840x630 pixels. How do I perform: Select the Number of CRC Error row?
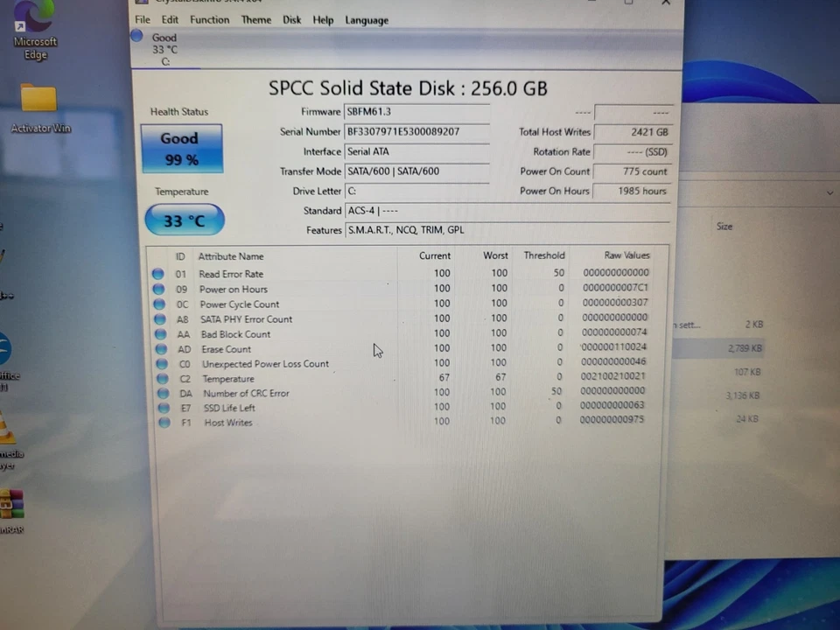point(401,393)
